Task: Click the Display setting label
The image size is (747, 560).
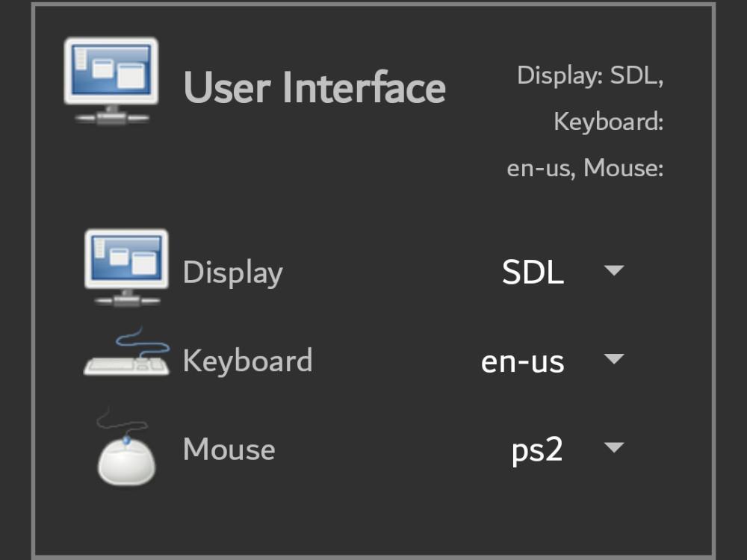Action: pos(232,273)
